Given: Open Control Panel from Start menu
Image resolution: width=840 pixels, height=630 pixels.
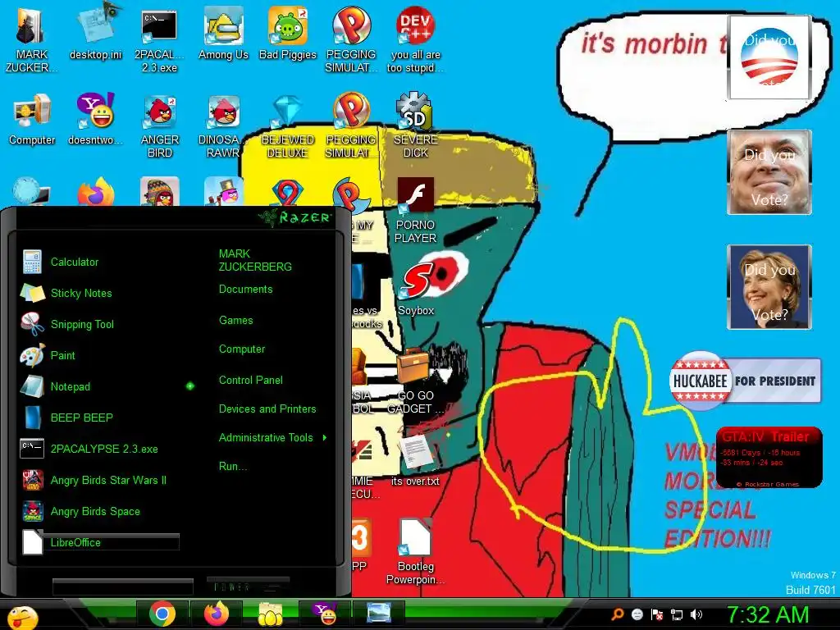Looking at the screenshot, I should pyautogui.click(x=251, y=381).
